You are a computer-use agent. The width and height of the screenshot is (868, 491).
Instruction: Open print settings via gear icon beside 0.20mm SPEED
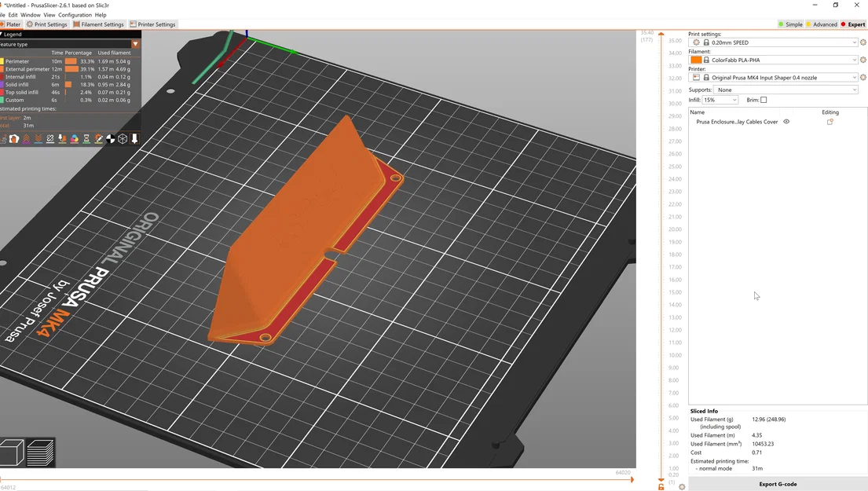click(x=862, y=42)
